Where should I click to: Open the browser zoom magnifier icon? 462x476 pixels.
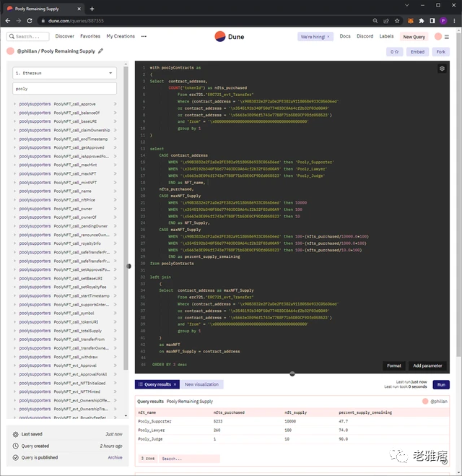click(375, 21)
